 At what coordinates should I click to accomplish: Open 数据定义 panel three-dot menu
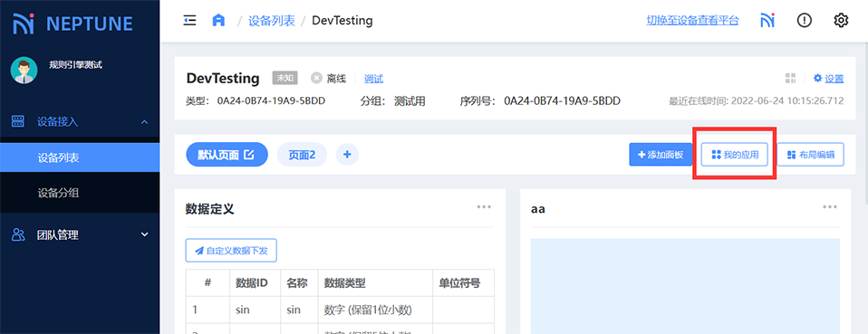[x=484, y=207]
